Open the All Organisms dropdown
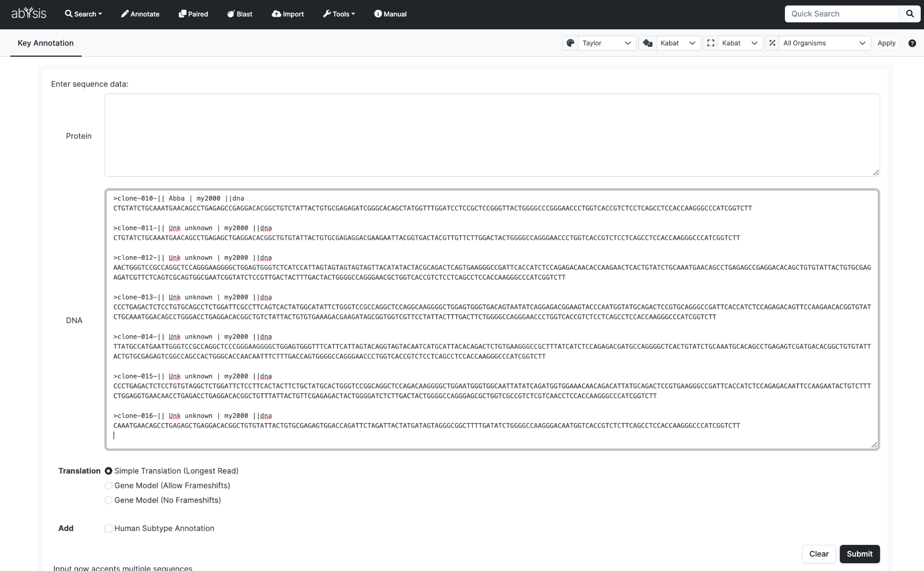924x571 pixels. [825, 43]
